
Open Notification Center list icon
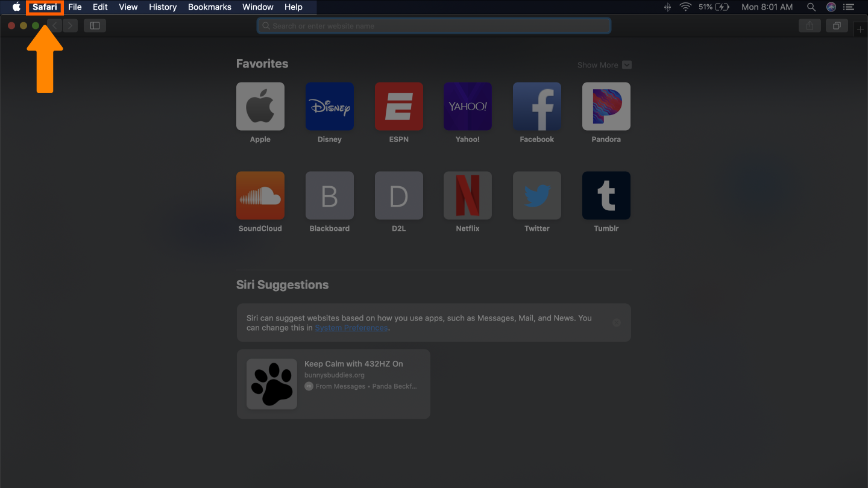(x=849, y=7)
